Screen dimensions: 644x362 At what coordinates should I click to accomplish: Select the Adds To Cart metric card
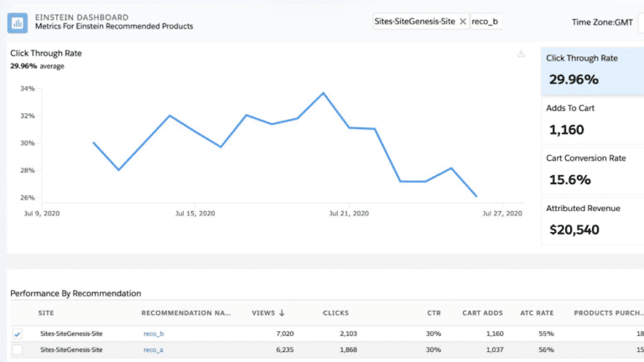click(592, 121)
